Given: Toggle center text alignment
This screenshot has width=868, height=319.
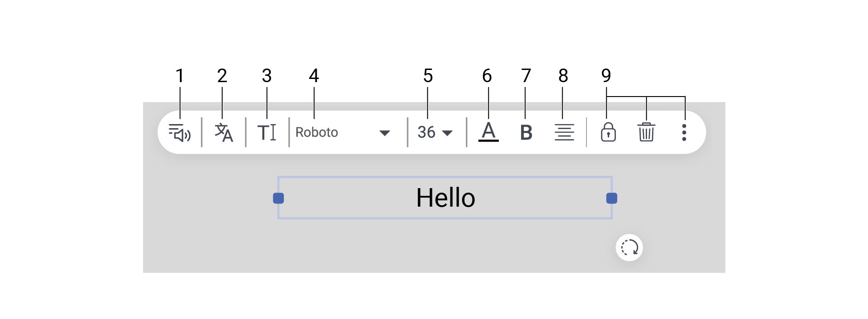Looking at the screenshot, I should 564,133.
